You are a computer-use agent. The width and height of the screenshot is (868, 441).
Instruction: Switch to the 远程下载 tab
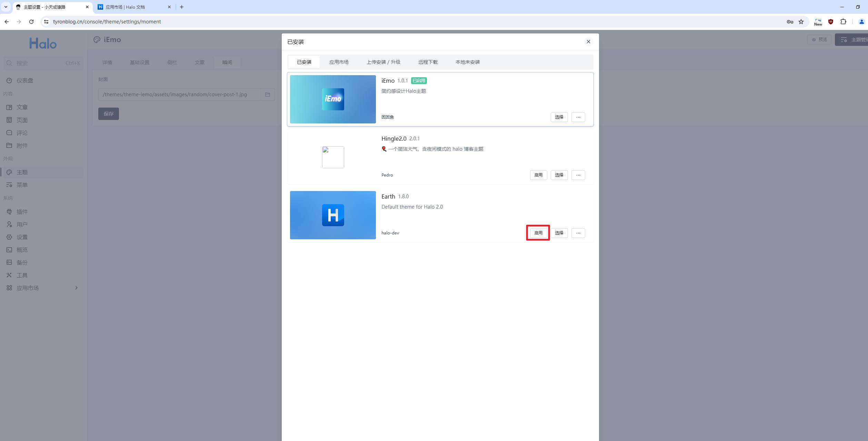(428, 62)
